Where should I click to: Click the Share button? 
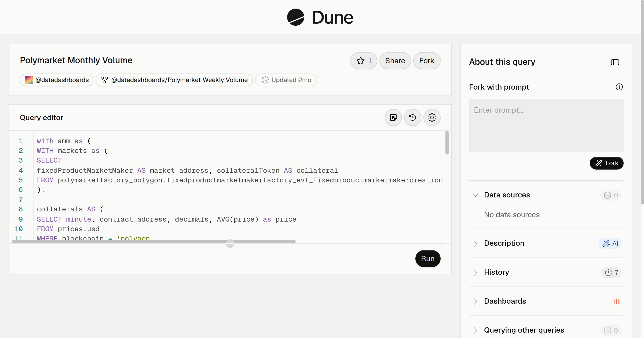point(395,61)
